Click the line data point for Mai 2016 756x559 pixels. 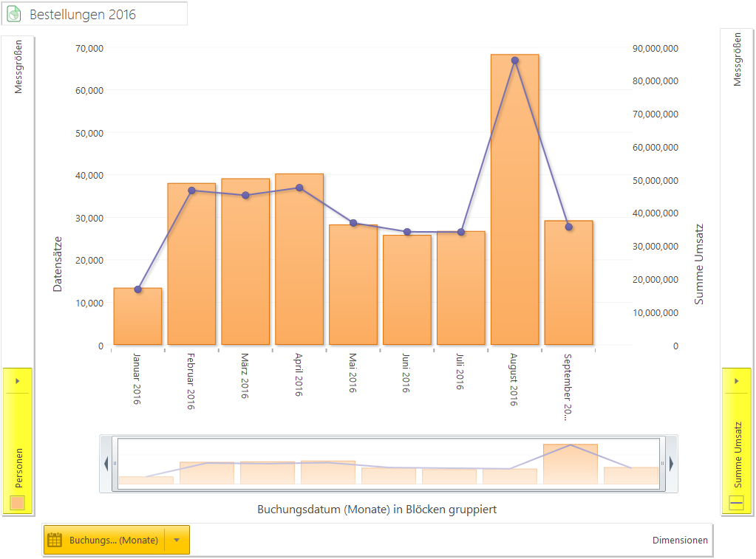[x=353, y=222]
